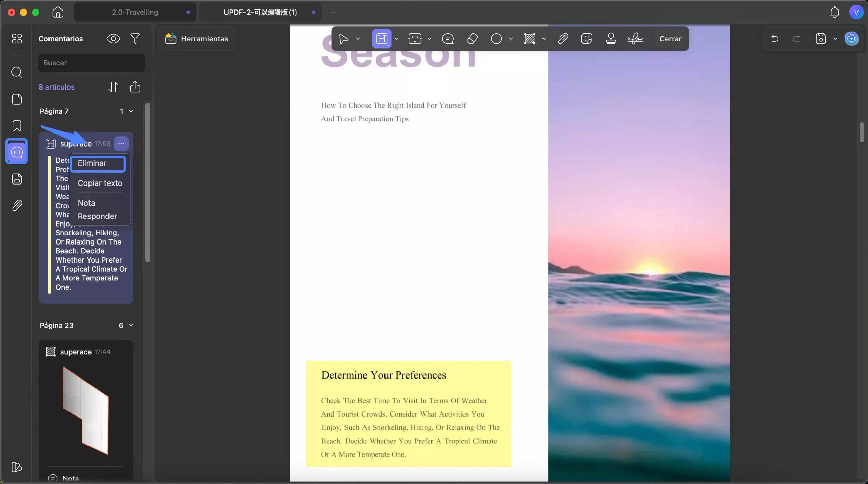Click the Cerrar button
Viewport: 868px width, 484px height.
(x=670, y=39)
